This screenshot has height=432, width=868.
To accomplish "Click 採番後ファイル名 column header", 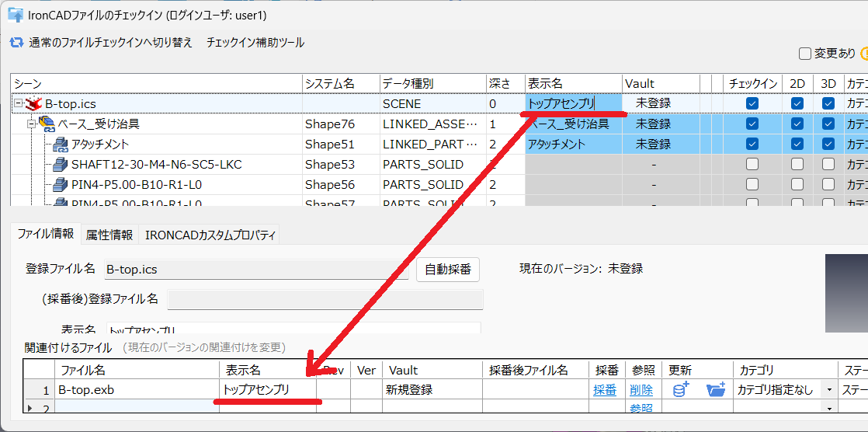I will coord(536,370).
